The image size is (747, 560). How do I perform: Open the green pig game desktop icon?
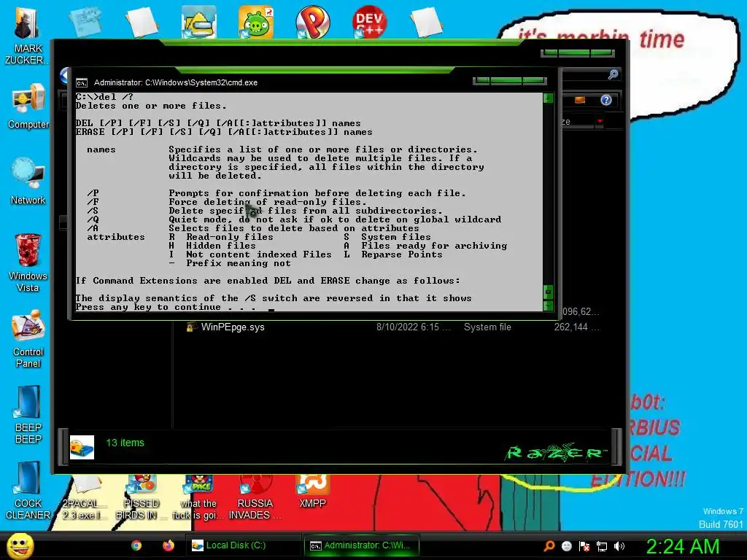coord(256,22)
